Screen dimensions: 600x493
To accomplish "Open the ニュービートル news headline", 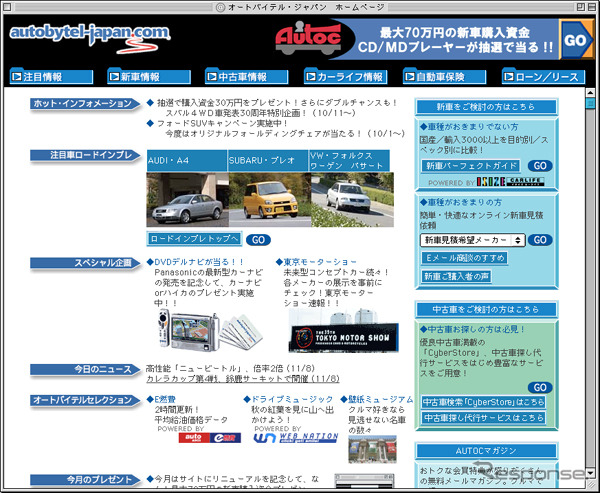I will (230, 369).
